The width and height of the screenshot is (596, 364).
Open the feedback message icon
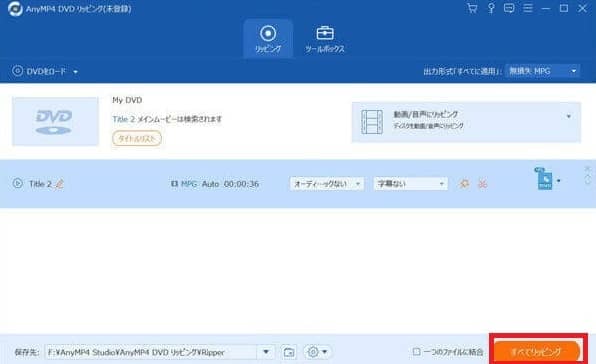point(509,8)
